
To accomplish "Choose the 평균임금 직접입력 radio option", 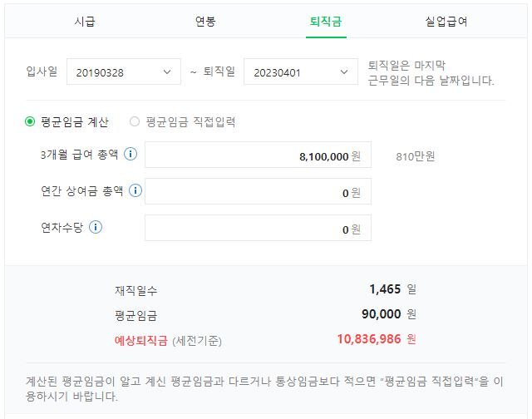I will click(x=135, y=121).
